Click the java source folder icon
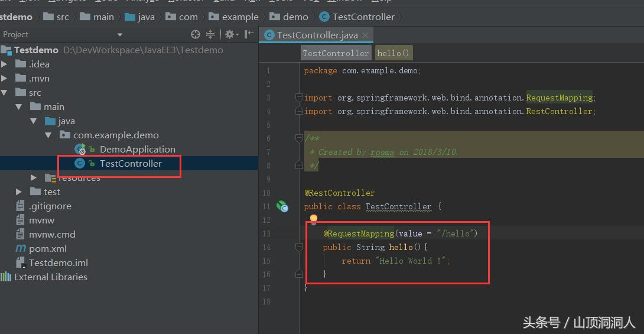Screen dimensions: 644x334 pos(50,121)
